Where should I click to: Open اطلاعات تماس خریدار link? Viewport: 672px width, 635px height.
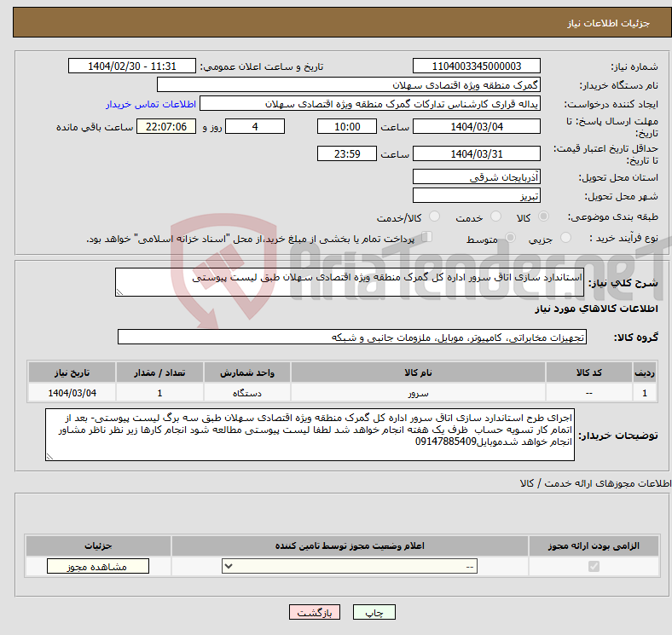click(151, 104)
